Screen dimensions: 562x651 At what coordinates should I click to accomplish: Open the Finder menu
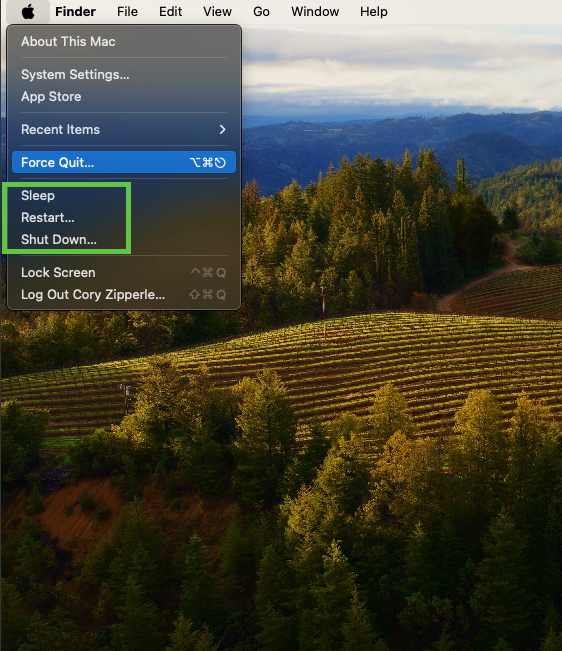pos(75,12)
